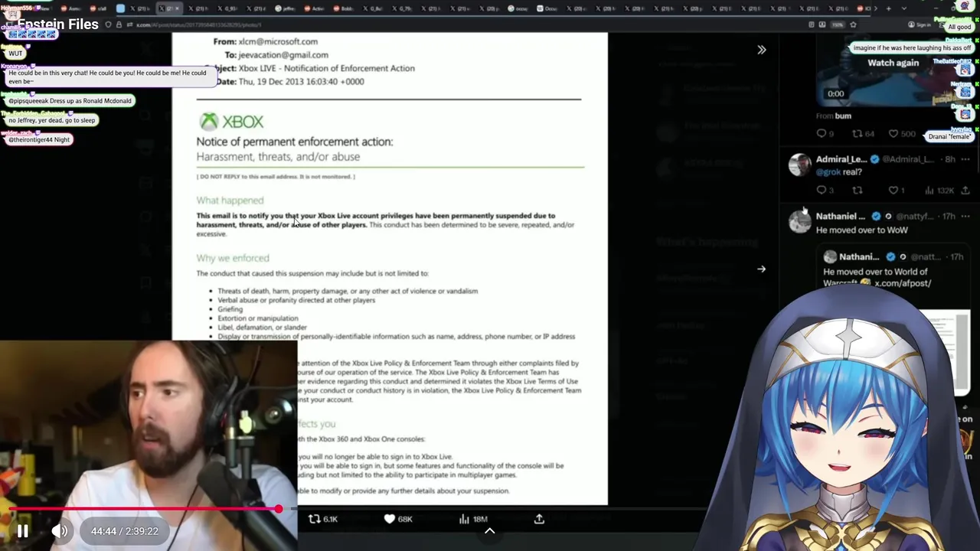Open Admiral_Le... avatar picture
The height and width of the screenshot is (551, 980).
tap(799, 165)
